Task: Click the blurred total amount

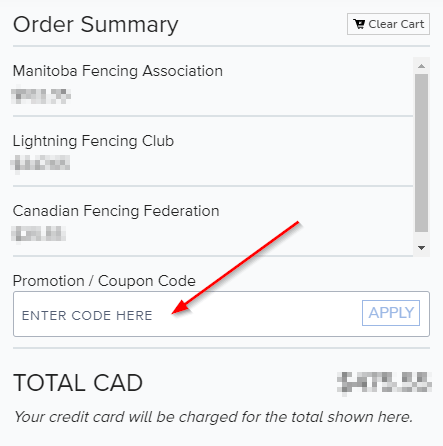Action: coord(384,383)
